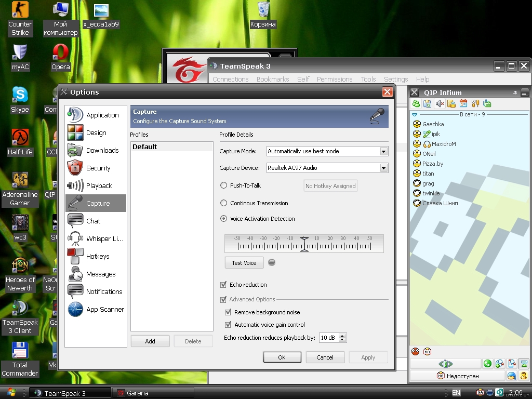The width and height of the screenshot is (532, 399).
Task: Open the Whisper Lists options section
Action: click(96, 238)
